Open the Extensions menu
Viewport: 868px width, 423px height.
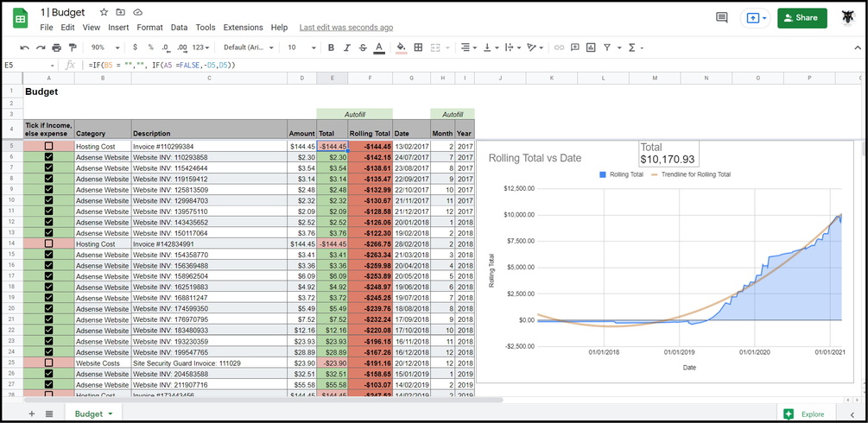click(243, 27)
